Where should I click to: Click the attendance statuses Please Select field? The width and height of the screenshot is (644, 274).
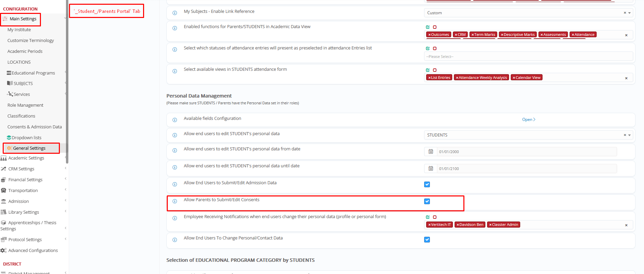pyautogui.click(x=528, y=57)
